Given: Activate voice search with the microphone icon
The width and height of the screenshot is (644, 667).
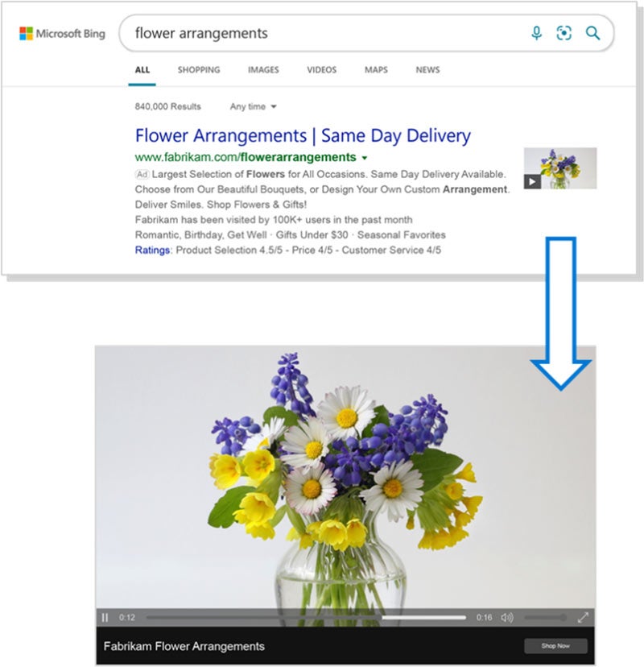Looking at the screenshot, I should point(535,33).
